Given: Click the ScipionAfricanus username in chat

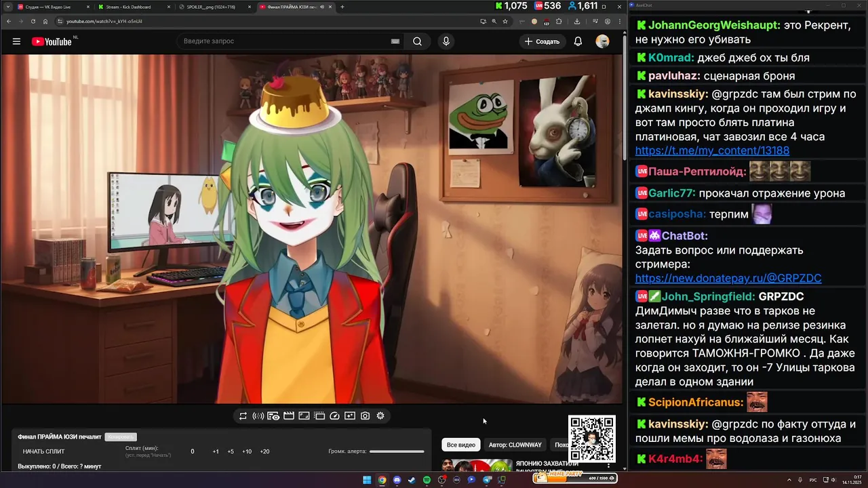Looking at the screenshot, I should click(x=696, y=402).
